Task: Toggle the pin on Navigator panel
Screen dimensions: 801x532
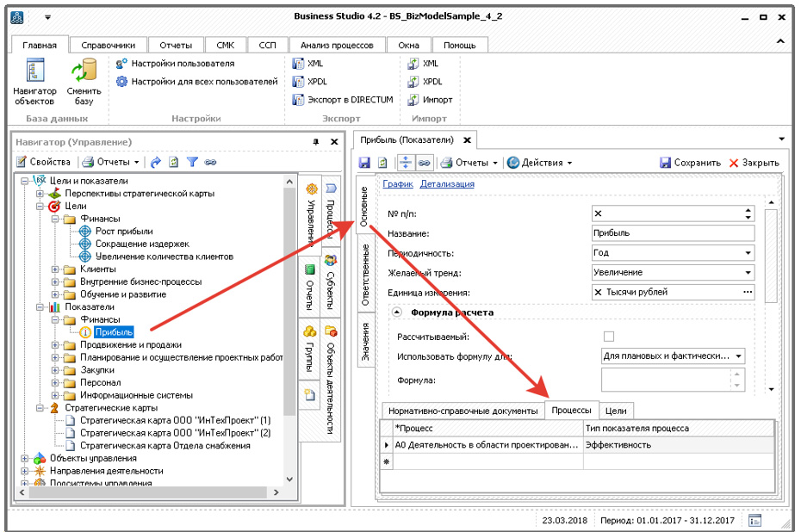Action: pos(315,142)
